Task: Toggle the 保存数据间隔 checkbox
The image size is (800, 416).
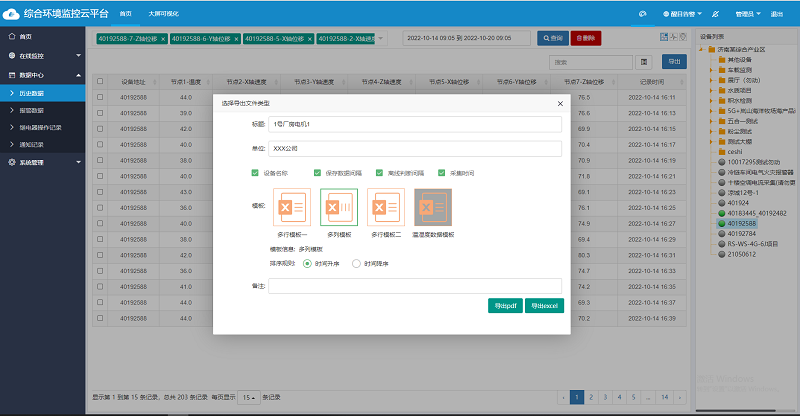Action: tap(317, 172)
